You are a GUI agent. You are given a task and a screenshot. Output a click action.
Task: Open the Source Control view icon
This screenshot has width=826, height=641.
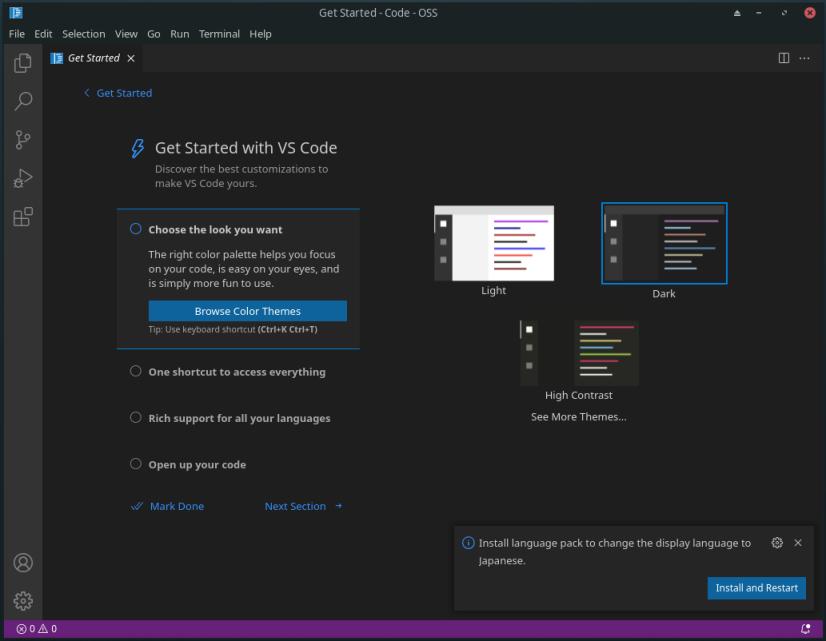(23, 140)
